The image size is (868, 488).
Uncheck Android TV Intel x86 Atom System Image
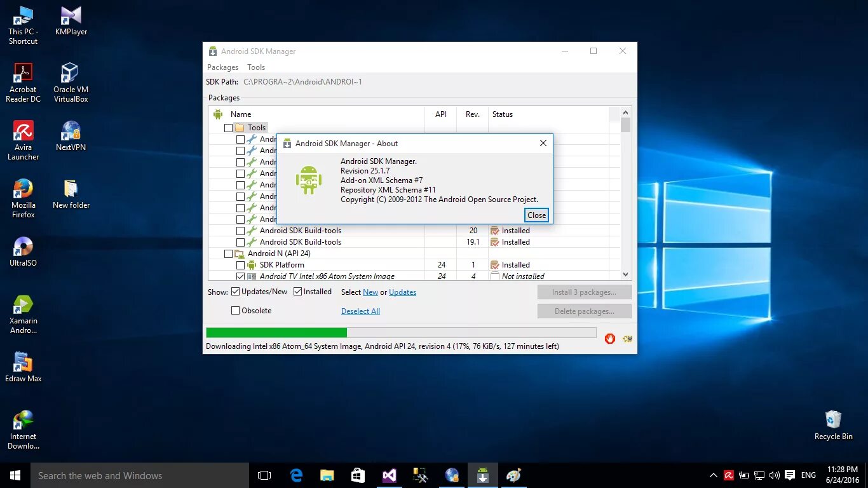[x=240, y=276]
